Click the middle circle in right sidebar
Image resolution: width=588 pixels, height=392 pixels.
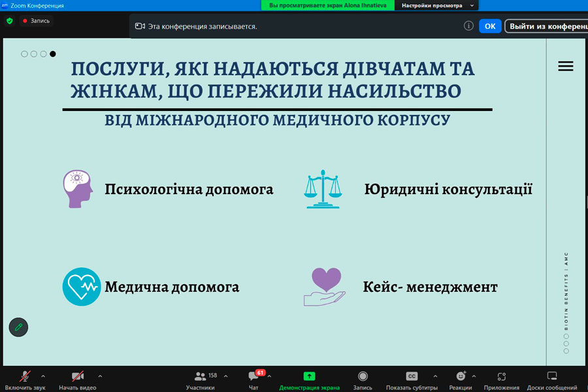[566, 344]
